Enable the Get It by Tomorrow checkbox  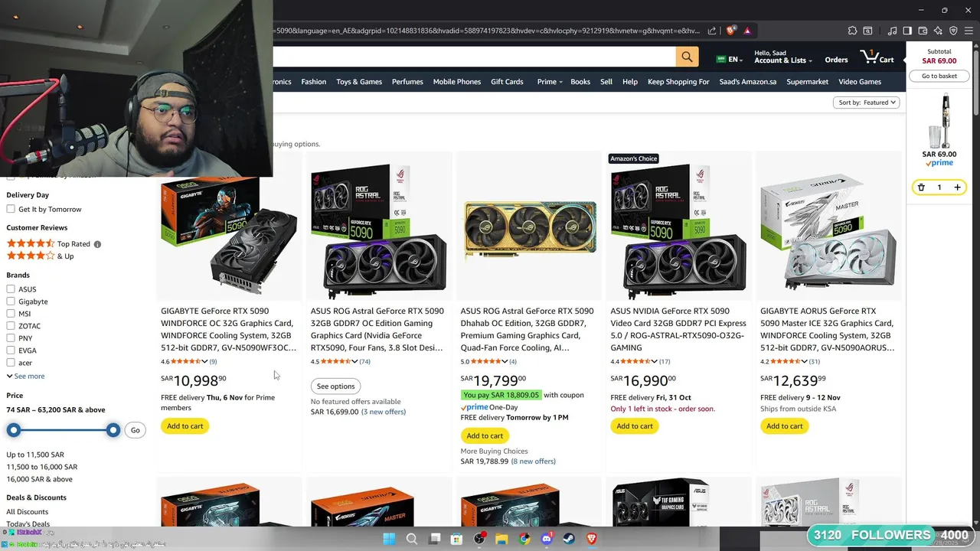11,209
